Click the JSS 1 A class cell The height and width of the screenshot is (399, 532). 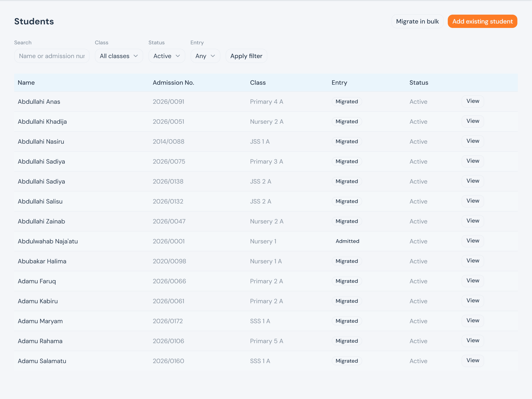pos(260,141)
